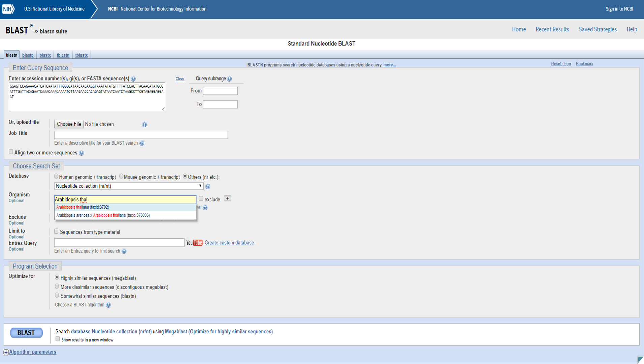
Task: Expand the Algorithm parameters section
Action: tap(32, 352)
